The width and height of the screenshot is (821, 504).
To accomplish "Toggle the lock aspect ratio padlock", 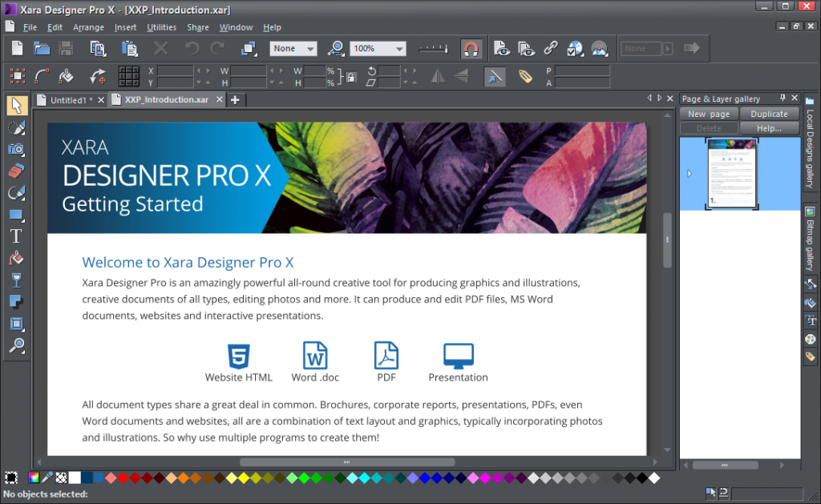I will tap(351, 78).
